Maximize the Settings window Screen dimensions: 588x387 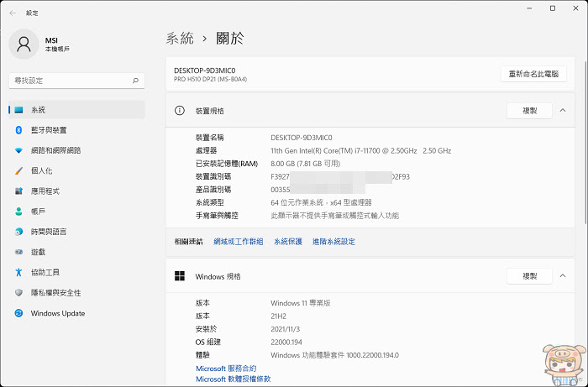553,8
